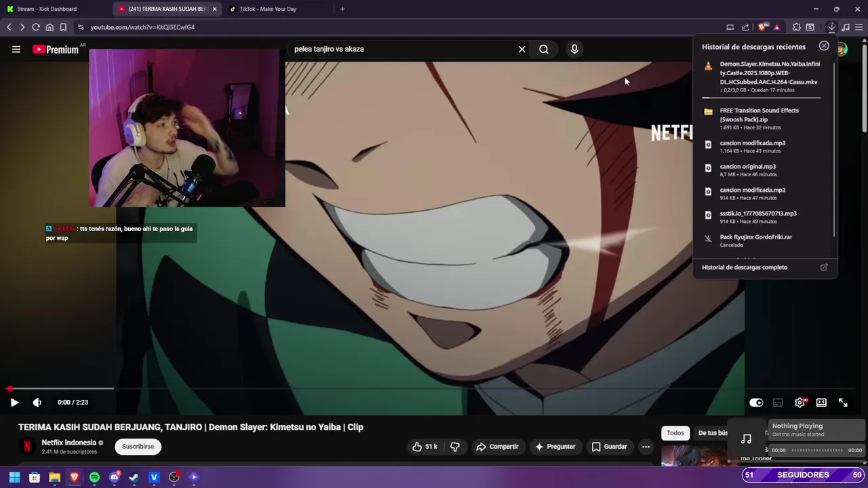
Task: Go to YouTube Premium home logo
Action: (56, 49)
